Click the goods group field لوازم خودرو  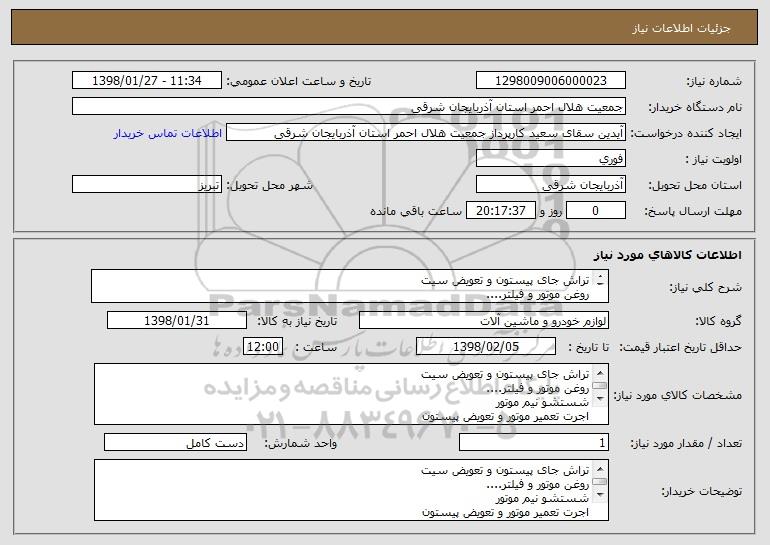click(x=484, y=321)
